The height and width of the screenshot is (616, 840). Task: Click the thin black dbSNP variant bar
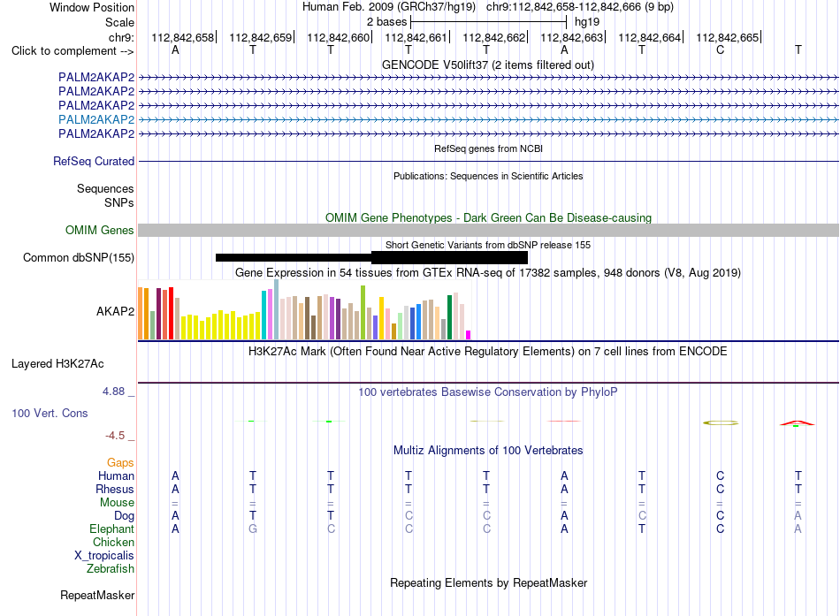293,258
